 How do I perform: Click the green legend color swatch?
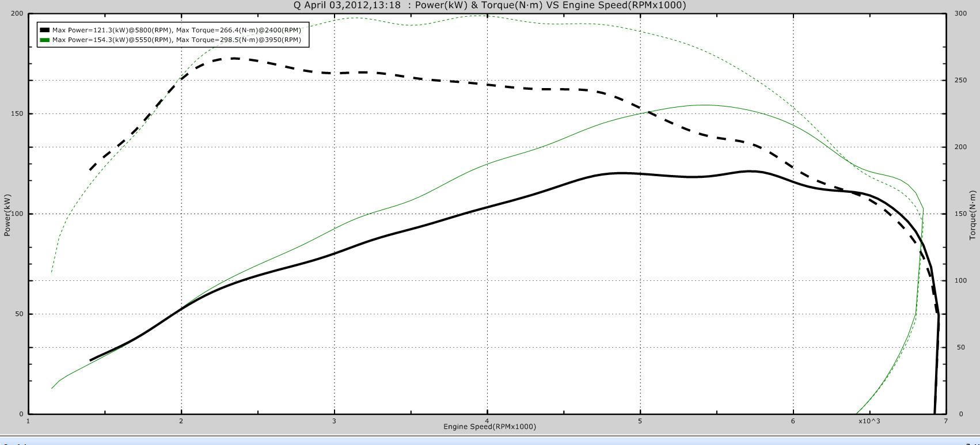click(x=44, y=40)
